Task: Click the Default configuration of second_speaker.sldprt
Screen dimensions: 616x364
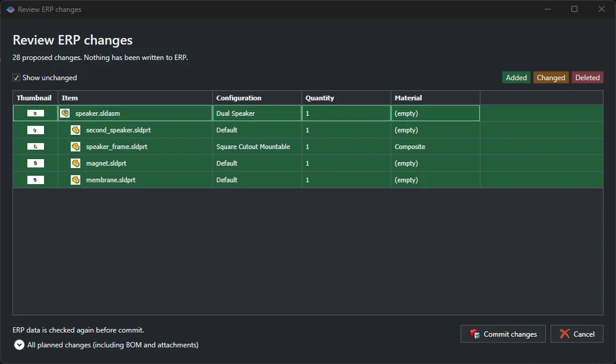Action: click(257, 130)
